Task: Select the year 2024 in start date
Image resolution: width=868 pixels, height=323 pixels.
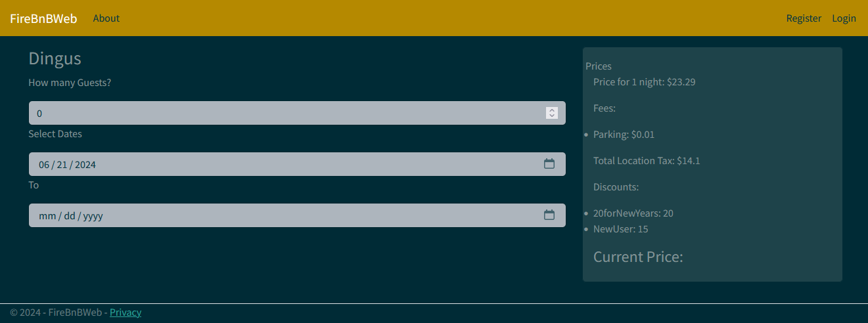Action: pyautogui.click(x=85, y=165)
